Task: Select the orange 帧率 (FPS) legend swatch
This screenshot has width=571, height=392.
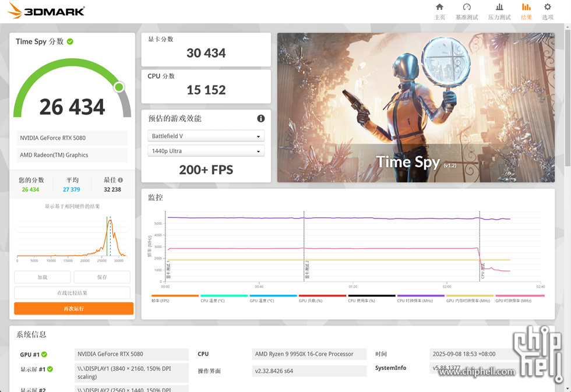Action: (x=175, y=296)
